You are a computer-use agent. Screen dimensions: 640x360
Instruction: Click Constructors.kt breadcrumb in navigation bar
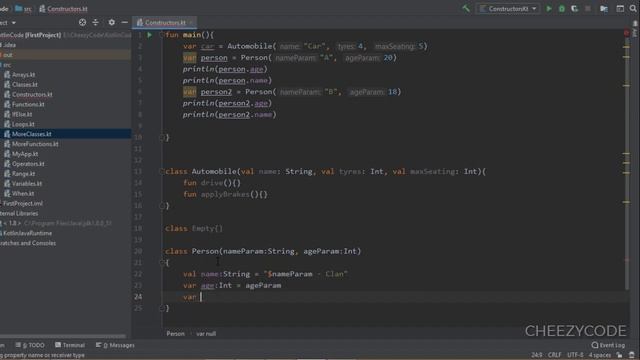tap(64, 9)
